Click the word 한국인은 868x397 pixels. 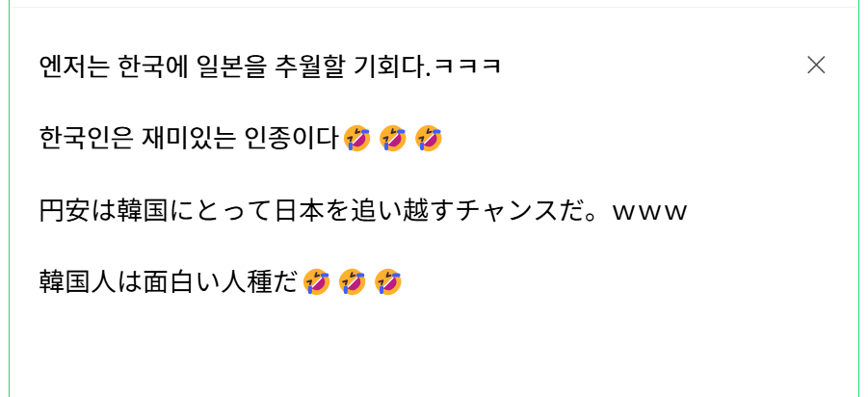[x=86, y=139]
